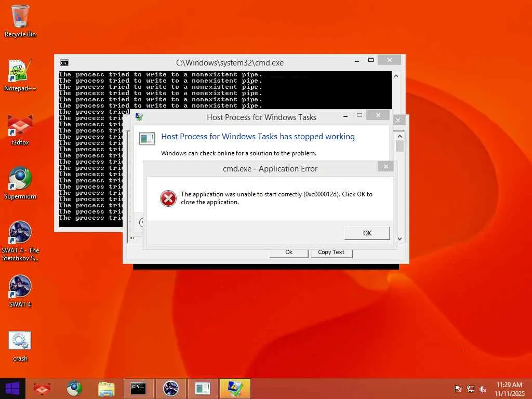The image size is (532, 399).
Task: Minimize the cmd.exe console window
Action: (x=357, y=61)
